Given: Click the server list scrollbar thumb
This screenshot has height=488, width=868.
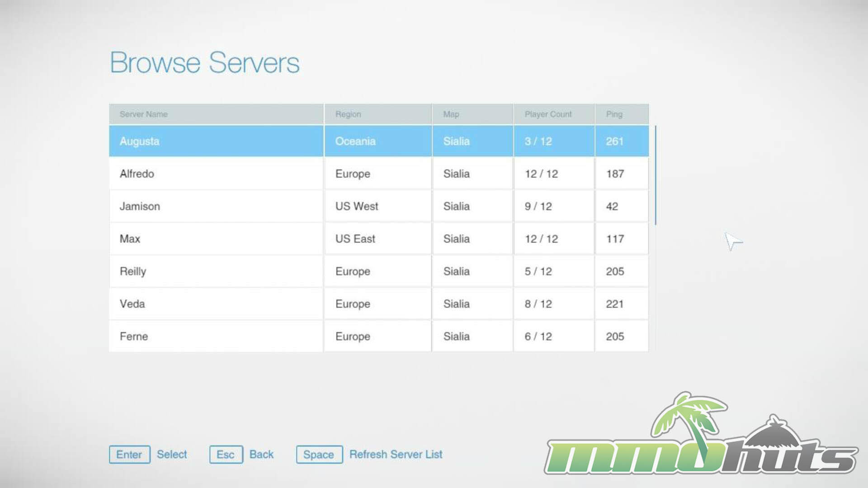Looking at the screenshot, I should click(656, 175).
